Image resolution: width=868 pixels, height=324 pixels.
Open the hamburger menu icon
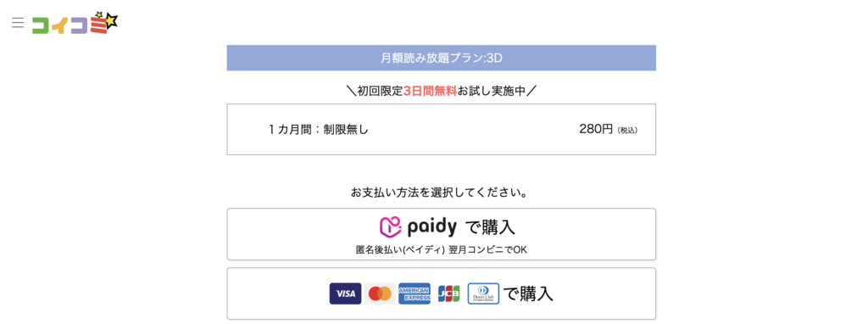pos(18,23)
